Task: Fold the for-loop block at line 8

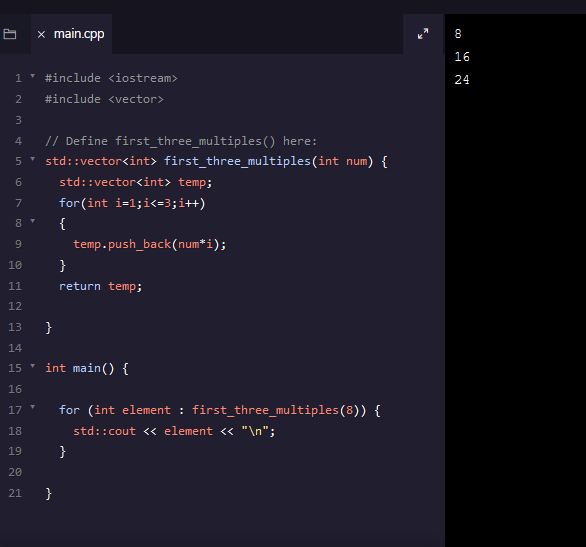Action: 33,221
